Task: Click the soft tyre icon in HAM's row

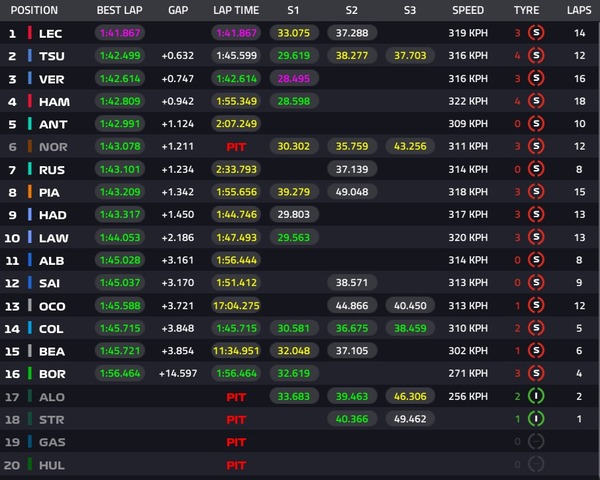Action: 535,101
